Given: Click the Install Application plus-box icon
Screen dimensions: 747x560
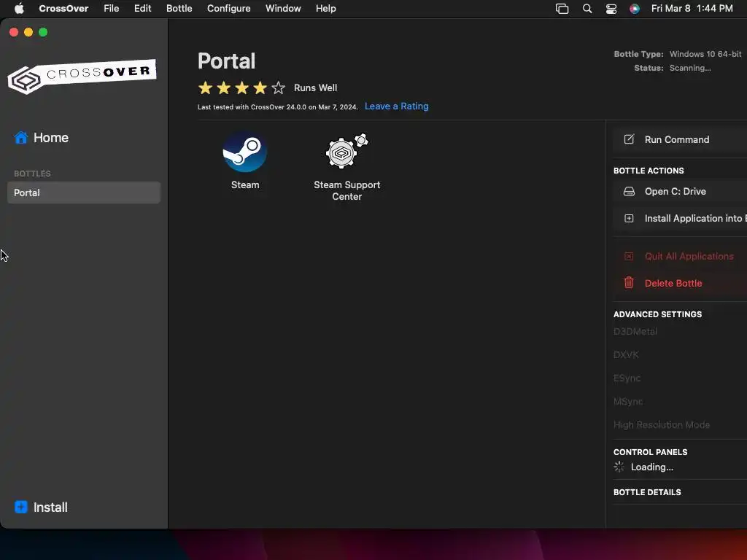Looking at the screenshot, I should (629, 218).
